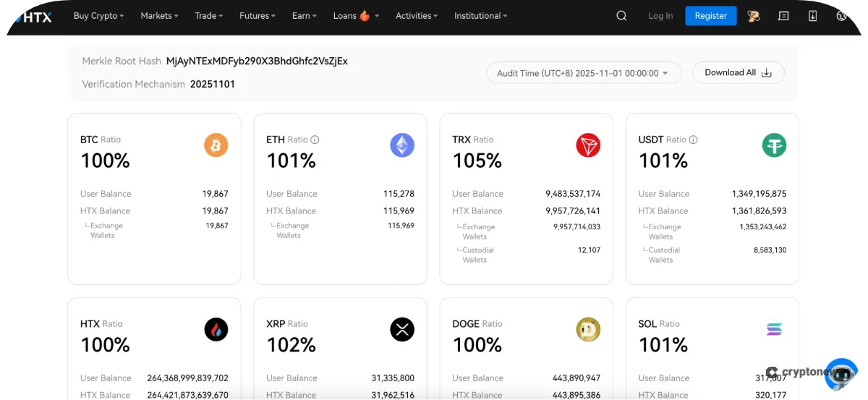Click the TRX coin icon
Image resolution: width=868 pixels, height=400 pixels.
[x=588, y=145]
